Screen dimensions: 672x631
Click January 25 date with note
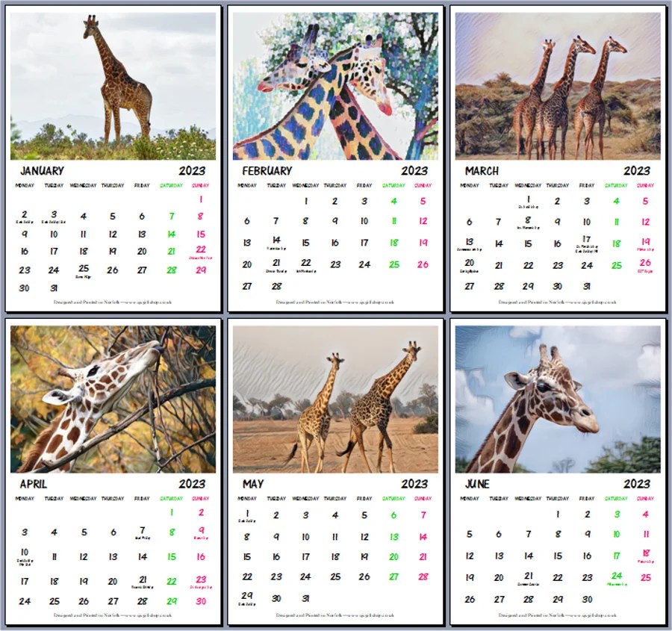pyautogui.click(x=84, y=270)
